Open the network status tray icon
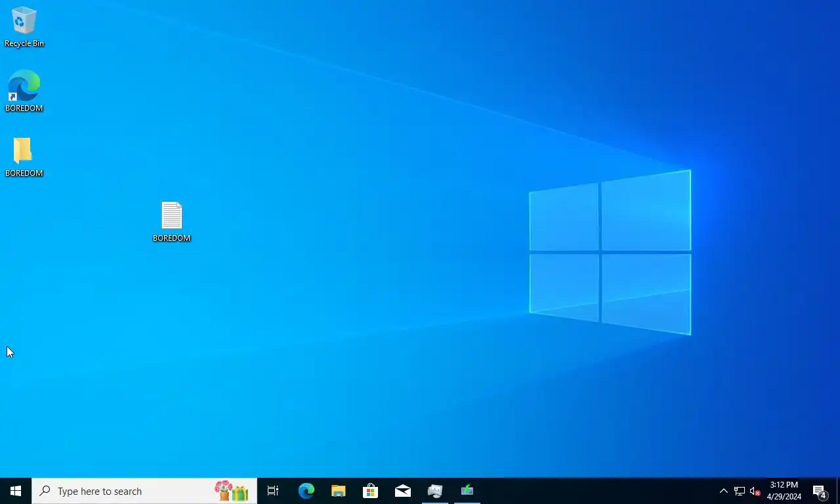The width and height of the screenshot is (840, 504). [740, 491]
